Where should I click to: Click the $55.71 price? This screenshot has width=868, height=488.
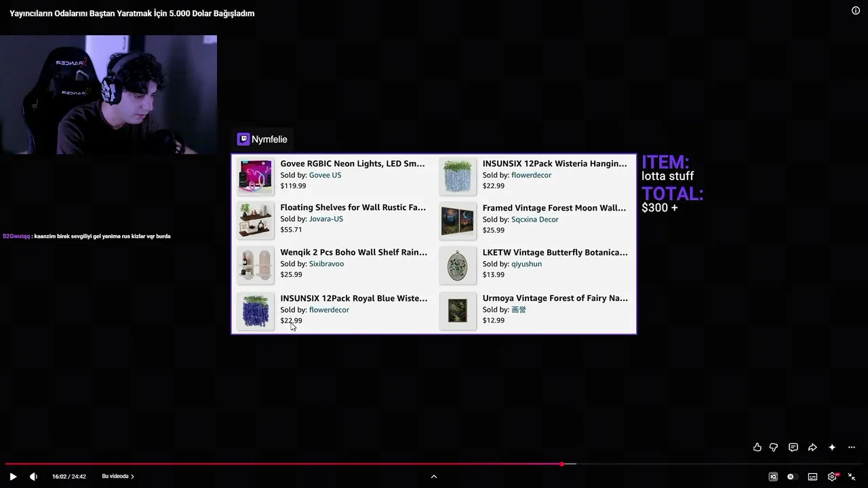(x=291, y=230)
